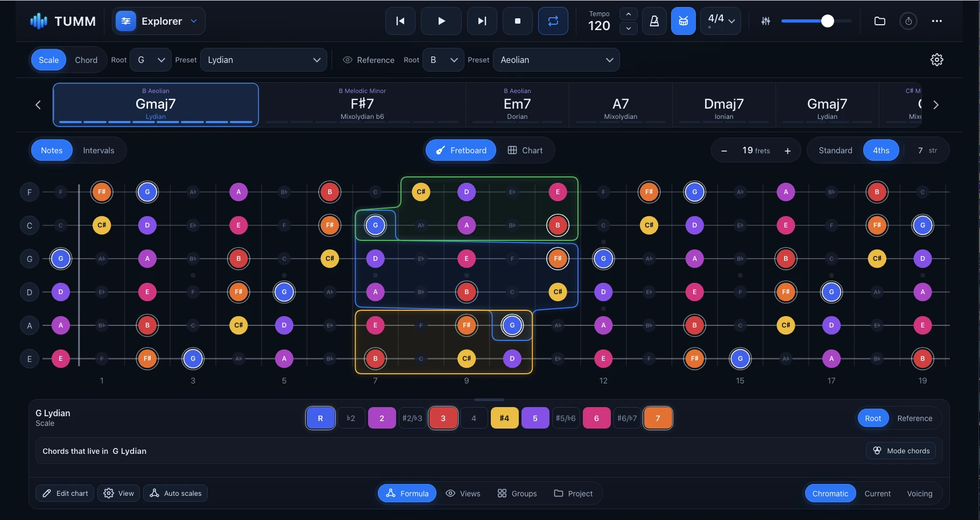
Task: Switch to the Chart view
Action: click(x=525, y=151)
